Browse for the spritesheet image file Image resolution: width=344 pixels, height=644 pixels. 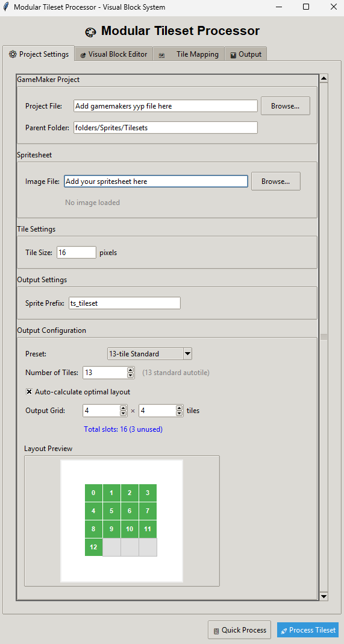(275, 181)
